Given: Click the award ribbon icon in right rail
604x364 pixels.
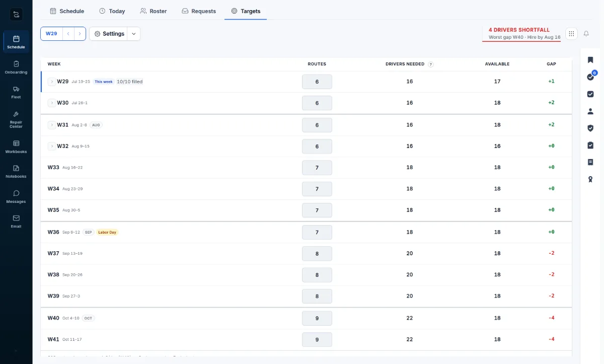Looking at the screenshot, I should pyautogui.click(x=590, y=179).
